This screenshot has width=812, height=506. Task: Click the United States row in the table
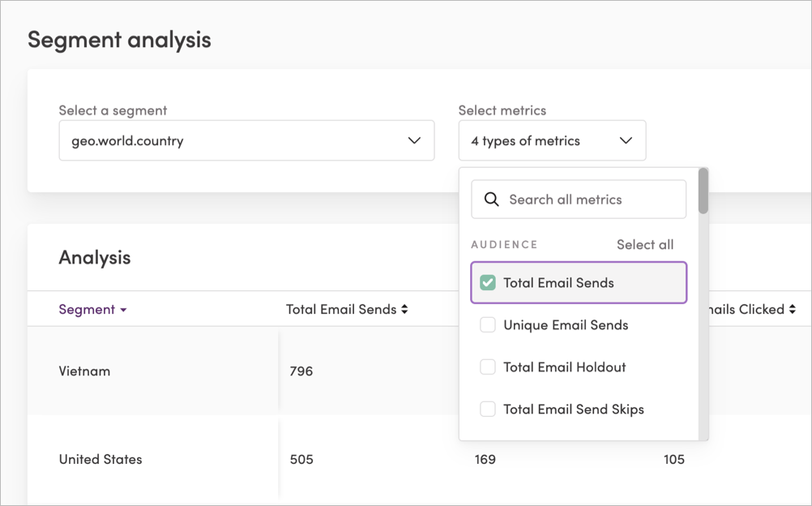click(x=100, y=459)
